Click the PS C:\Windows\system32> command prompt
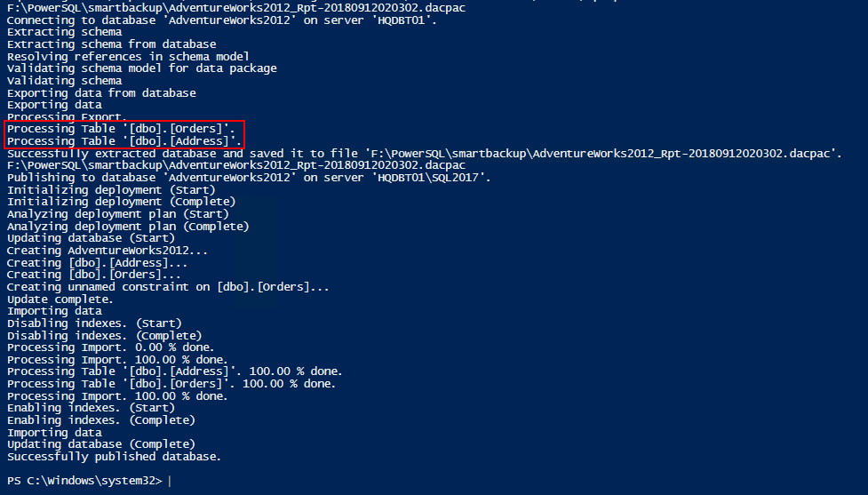The height and width of the screenshot is (495, 868). point(84,481)
